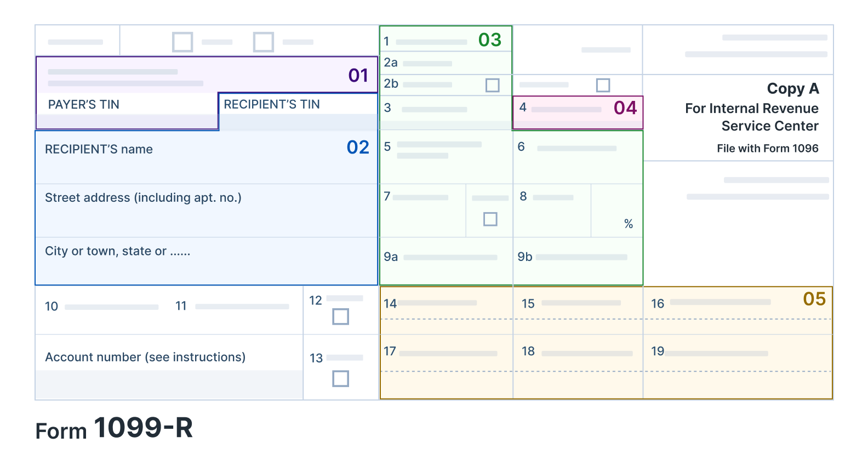This screenshot has height=471, width=868.
Task: Click the Account number input area
Action: pyautogui.click(x=169, y=384)
